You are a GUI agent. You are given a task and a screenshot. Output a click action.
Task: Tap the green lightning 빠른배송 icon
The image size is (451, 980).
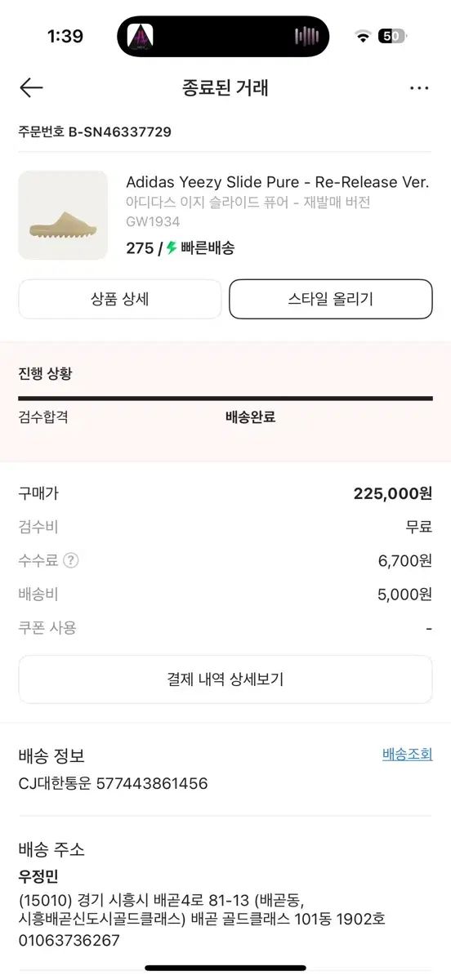pyautogui.click(x=172, y=248)
